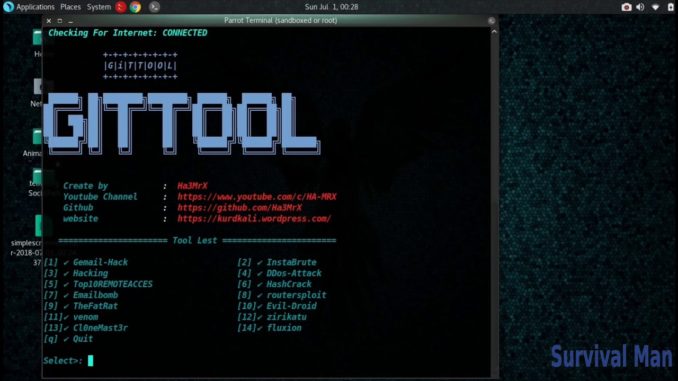Image resolution: width=678 pixels, height=381 pixels.
Task: Click the [4] DDos-Attack entry
Action: (279, 273)
